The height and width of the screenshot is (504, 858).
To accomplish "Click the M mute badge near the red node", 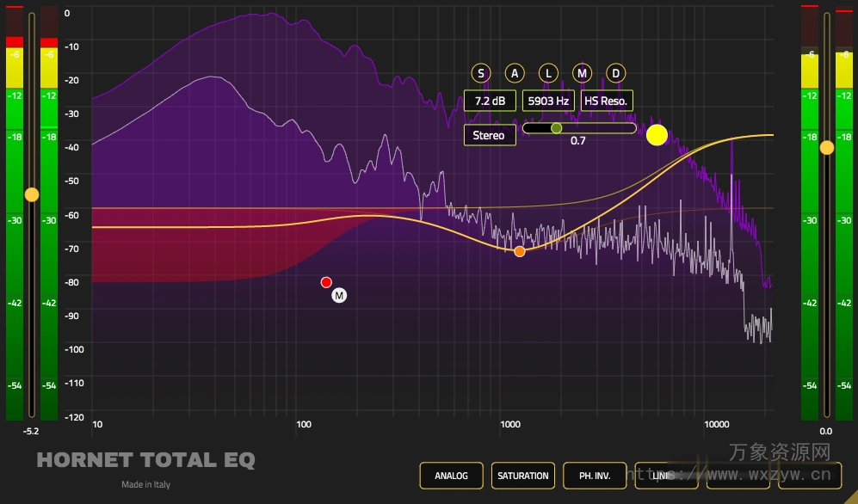I will tap(338, 294).
